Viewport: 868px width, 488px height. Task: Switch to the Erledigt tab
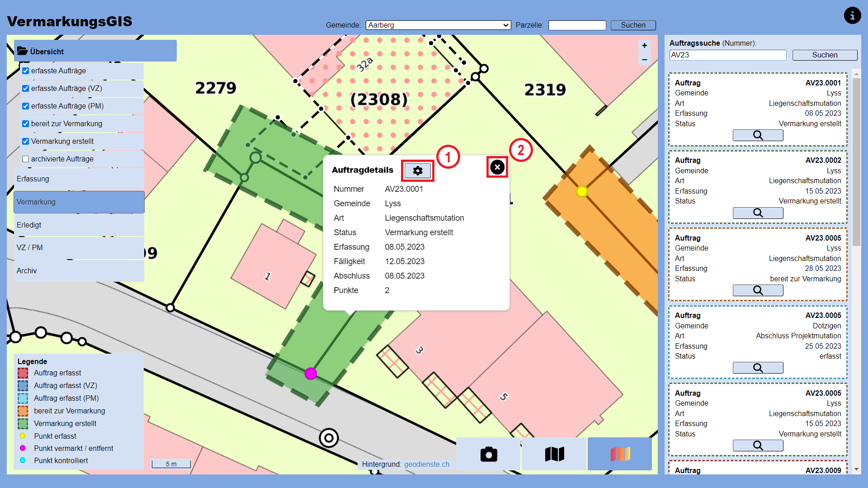point(79,225)
